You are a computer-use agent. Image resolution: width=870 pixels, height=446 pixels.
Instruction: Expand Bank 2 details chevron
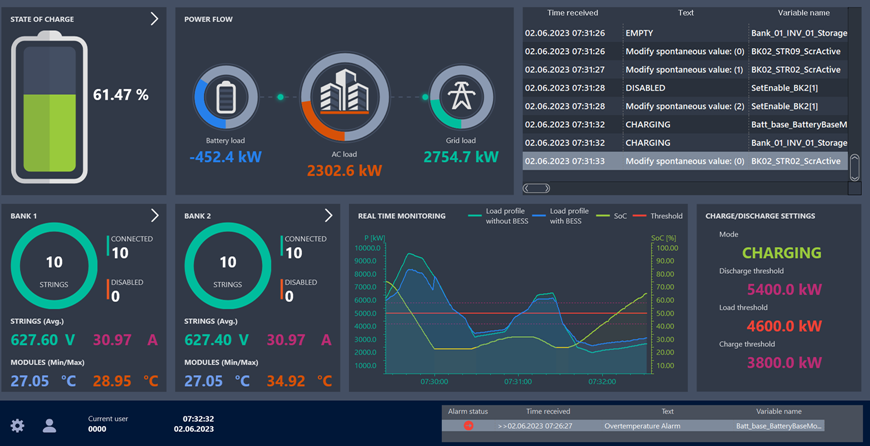pos(329,215)
